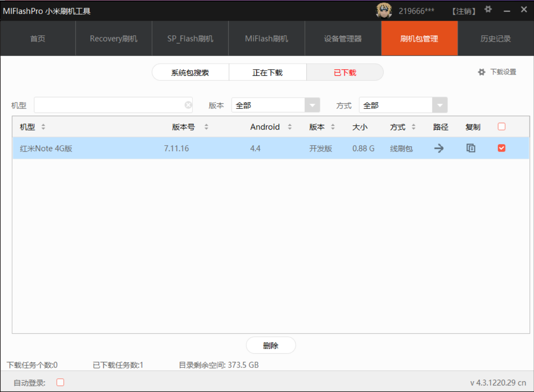The image size is (534, 392).
Task: Enable the 自动登录 checkbox
Action: [60, 382]
